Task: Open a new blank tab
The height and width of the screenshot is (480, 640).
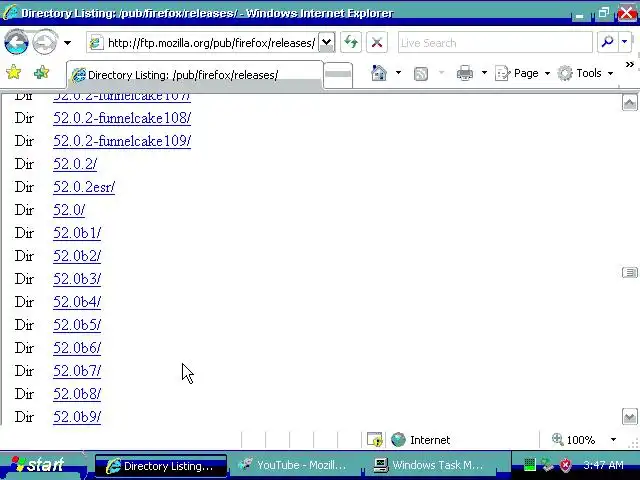Action: pos(338,75)
